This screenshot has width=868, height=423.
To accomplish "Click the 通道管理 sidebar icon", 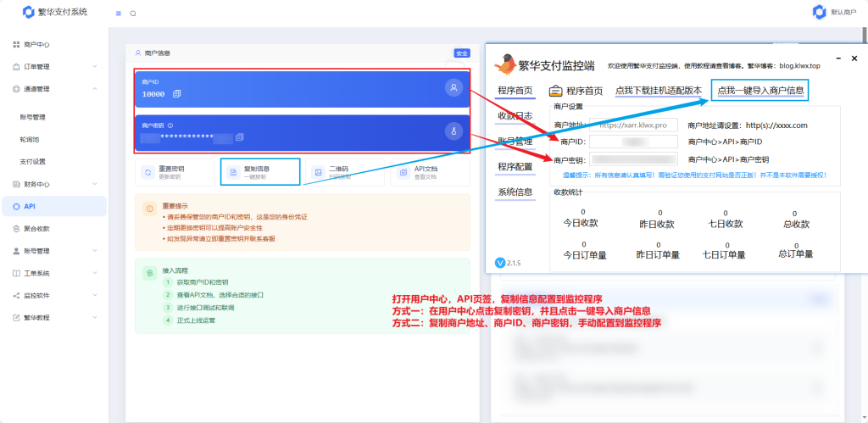I will coord(16,89).
